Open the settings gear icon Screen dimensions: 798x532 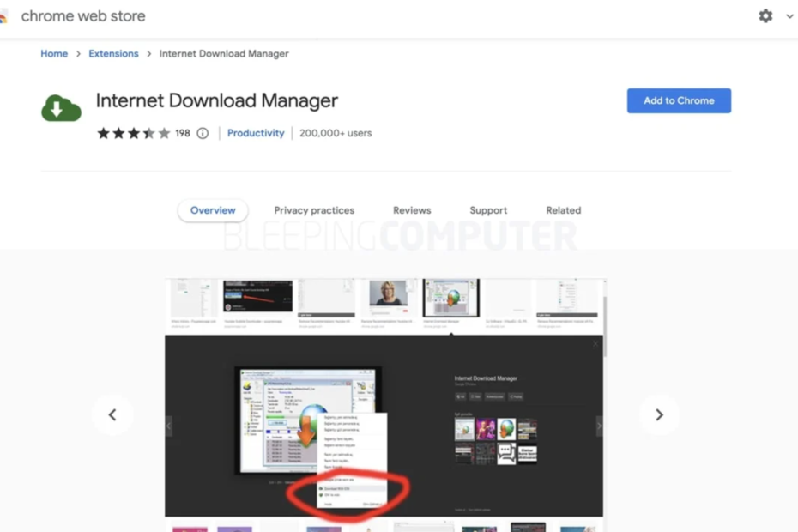[x=765, y=16]
